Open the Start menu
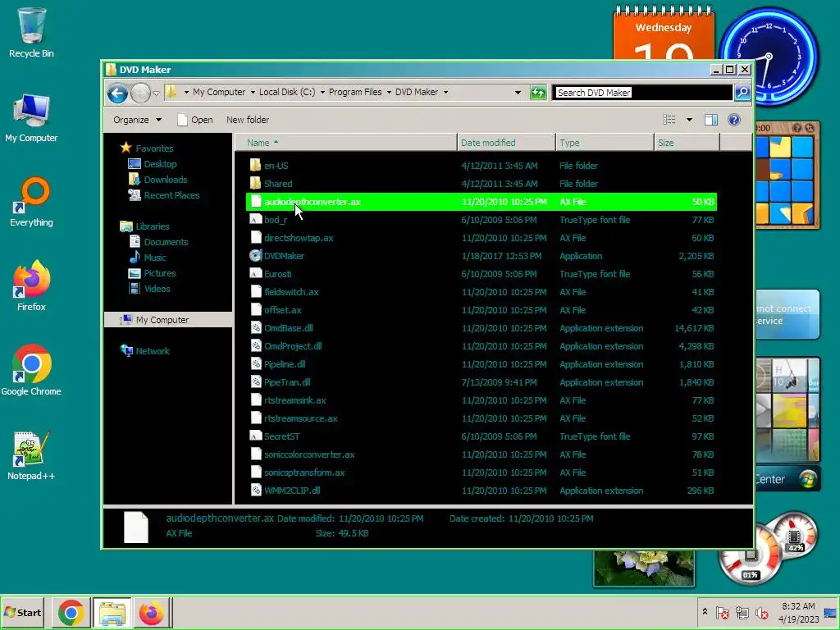 (22, 613)
